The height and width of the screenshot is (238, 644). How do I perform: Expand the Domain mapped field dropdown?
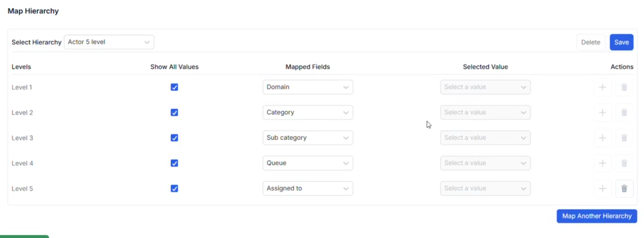pyautogui.click(x=308, y=87)
